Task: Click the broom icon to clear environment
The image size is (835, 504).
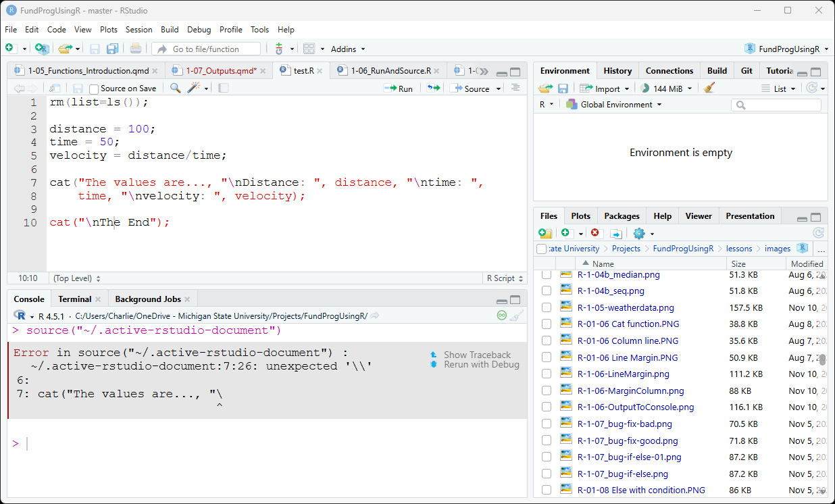Action: coord(709,89)
